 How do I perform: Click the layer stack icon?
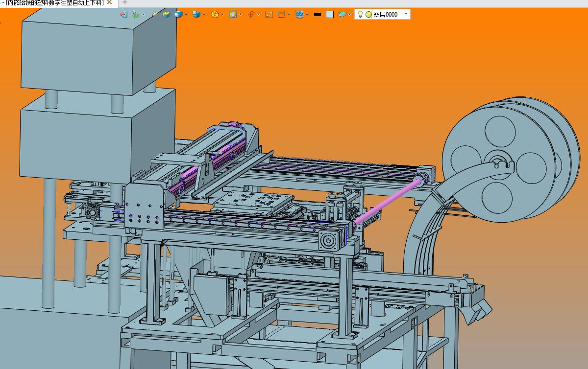(342, 15)
